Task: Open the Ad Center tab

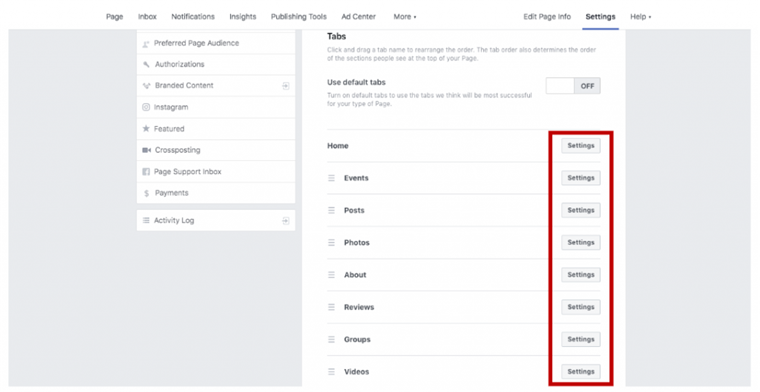Action: pos(359,16)
